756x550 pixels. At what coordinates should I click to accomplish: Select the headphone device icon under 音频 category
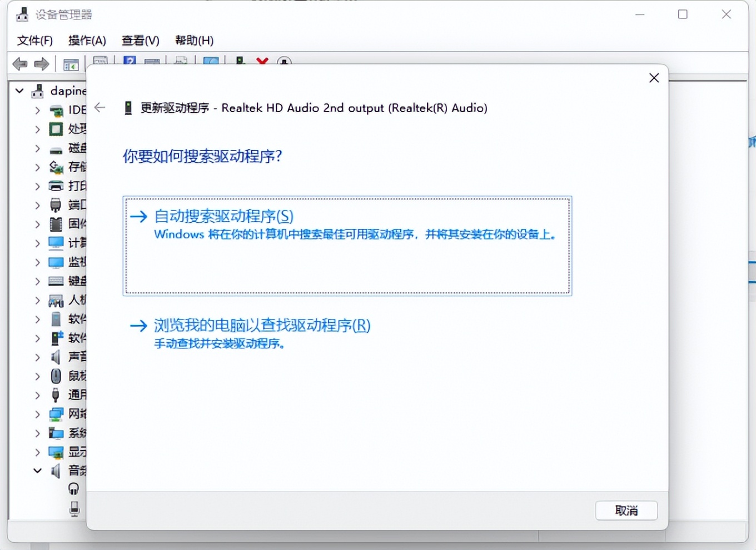74,489
